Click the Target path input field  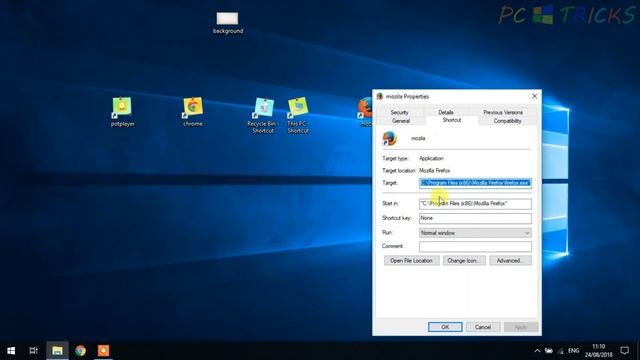(475, 183)
